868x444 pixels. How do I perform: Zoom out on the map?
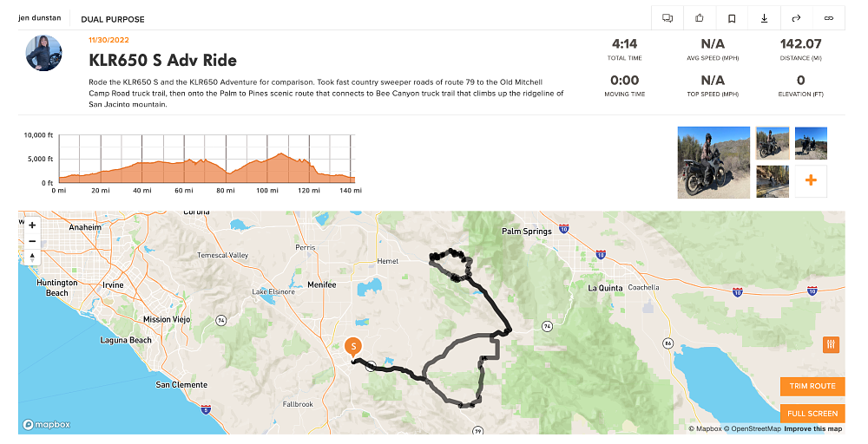click(x=32, y=240)
